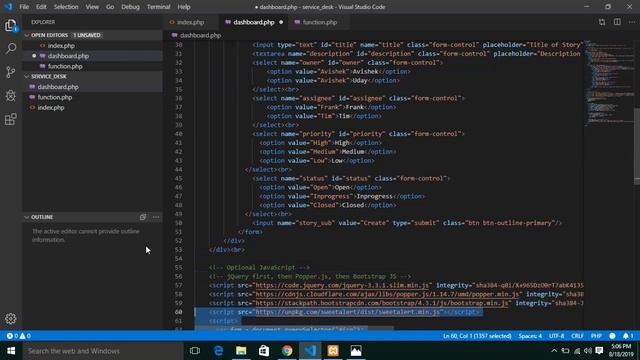640x360 pixels.
Task: Open the Extensions view
Action: tap(11, 119)
